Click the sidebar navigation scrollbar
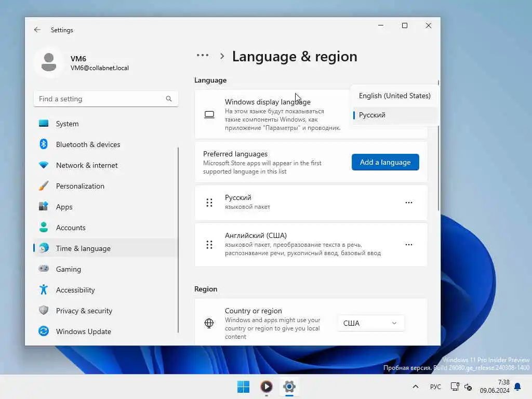Screen dimensions: 532x399 [x=178, y=240]
